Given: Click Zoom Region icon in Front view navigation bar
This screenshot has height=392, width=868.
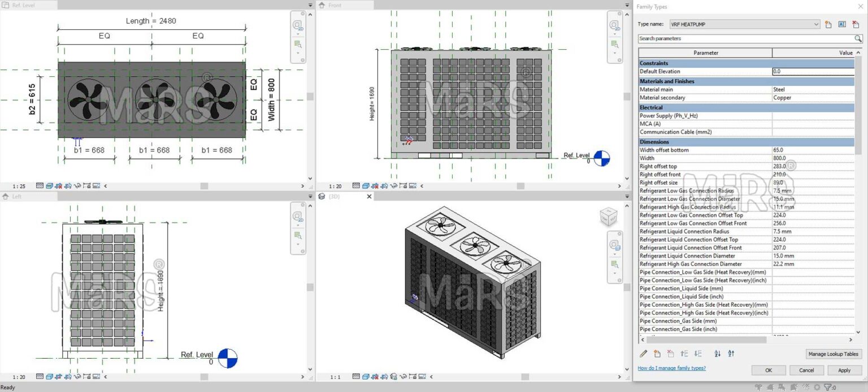Looking at the screenshot, I should pos(614,43).
